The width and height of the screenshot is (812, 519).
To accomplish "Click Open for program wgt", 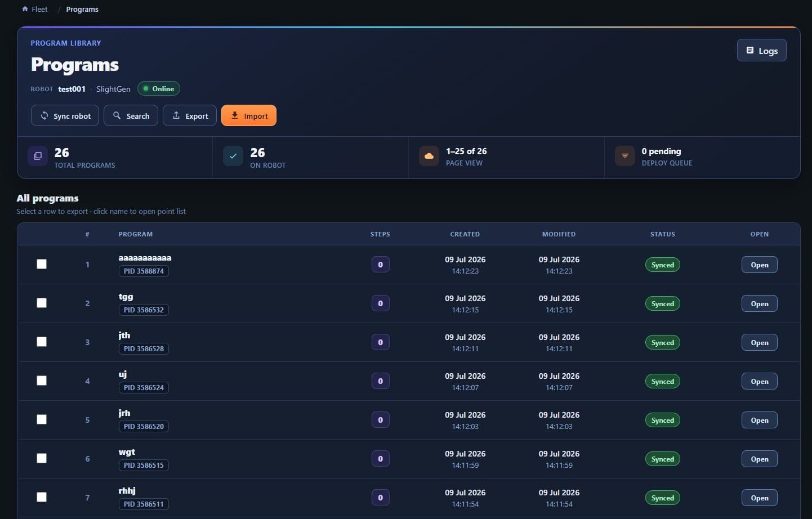I will tap(759, 459).
